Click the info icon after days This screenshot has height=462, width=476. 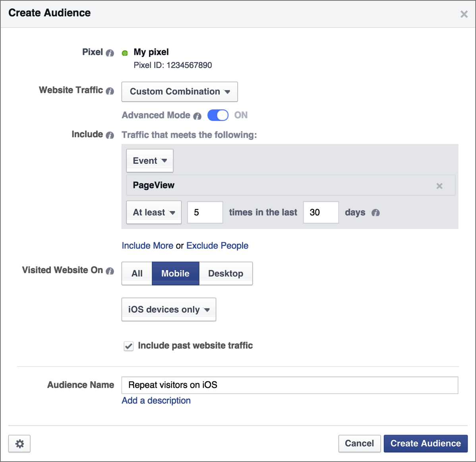375,213
